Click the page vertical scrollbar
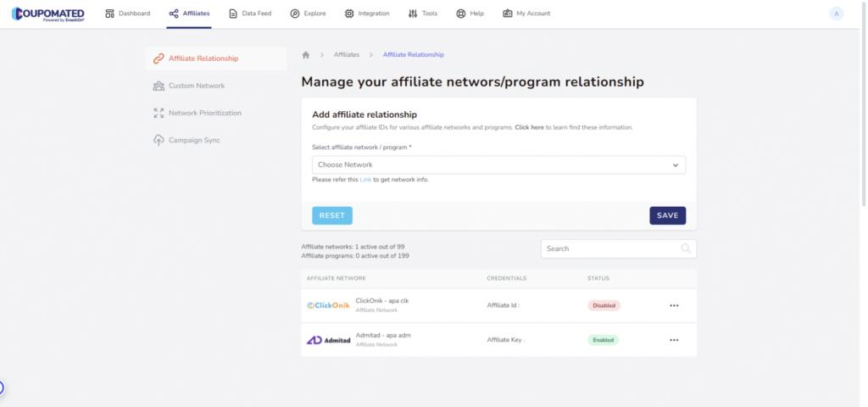868x407 pixels. click(864, 105)
